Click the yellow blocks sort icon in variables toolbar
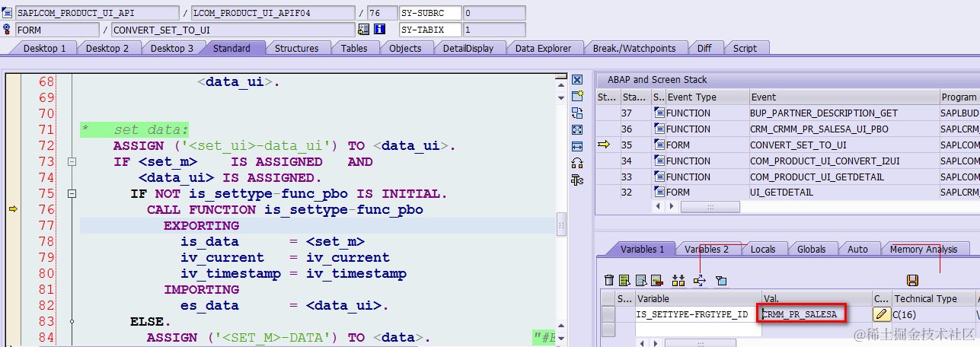Viewport: 980px width, 347px height. (678, 281)
